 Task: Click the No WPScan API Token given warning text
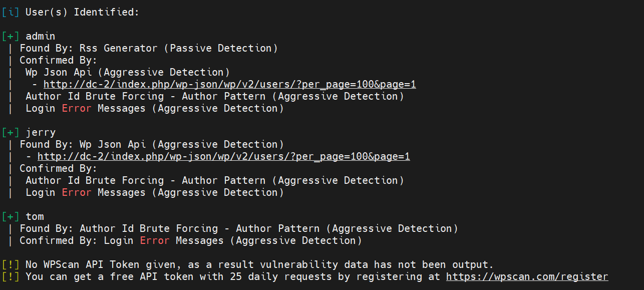tap(259, 264)
